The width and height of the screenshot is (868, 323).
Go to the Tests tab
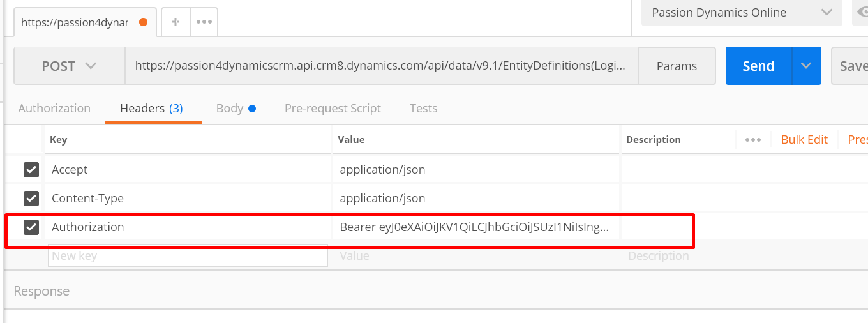(x=423, y=109)
